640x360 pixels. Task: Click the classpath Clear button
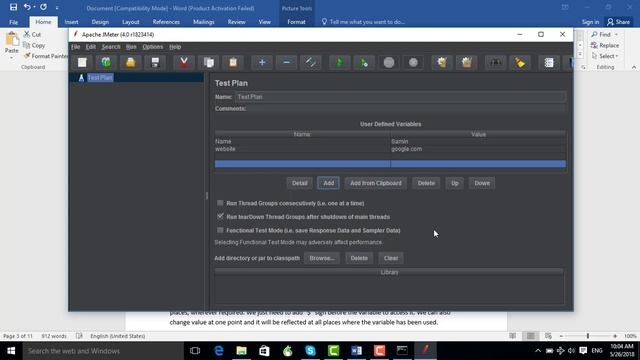[x=391, y=258]
